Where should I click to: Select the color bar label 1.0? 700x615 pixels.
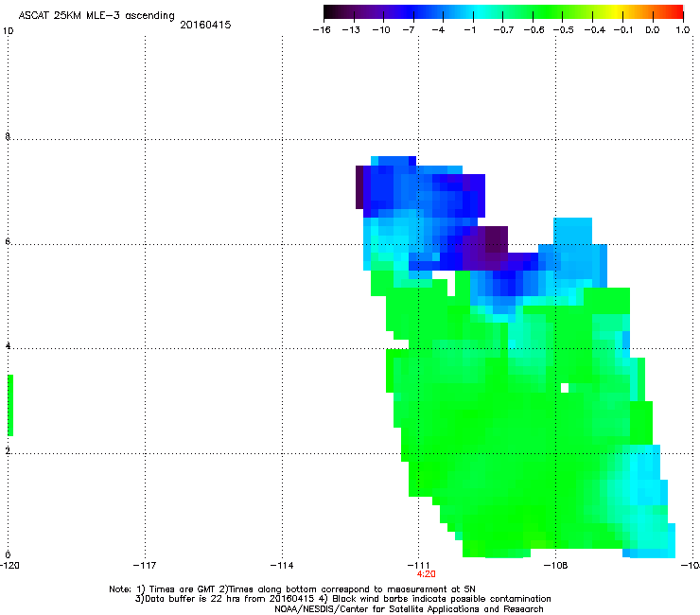click(683, 30)
